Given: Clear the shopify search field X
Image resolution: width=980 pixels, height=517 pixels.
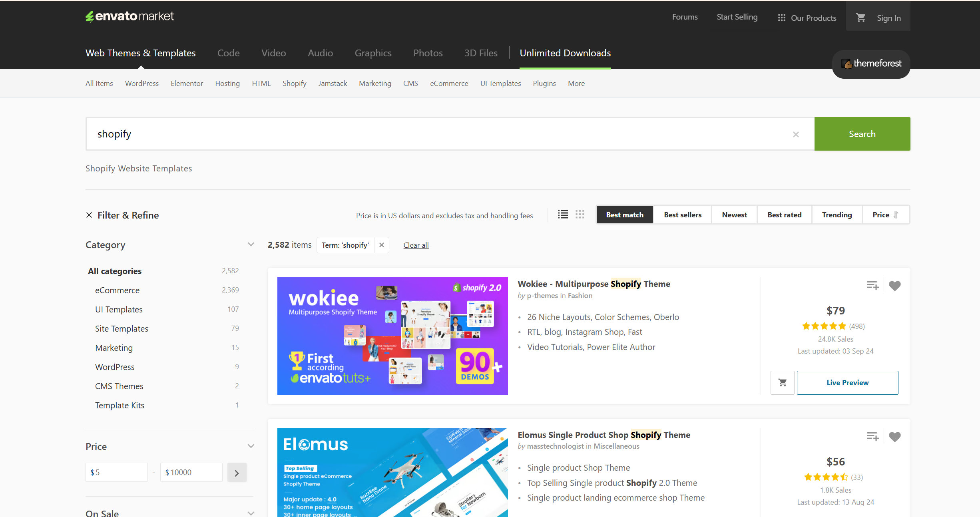Looking at the screenshot, I should tap(796, 134).
